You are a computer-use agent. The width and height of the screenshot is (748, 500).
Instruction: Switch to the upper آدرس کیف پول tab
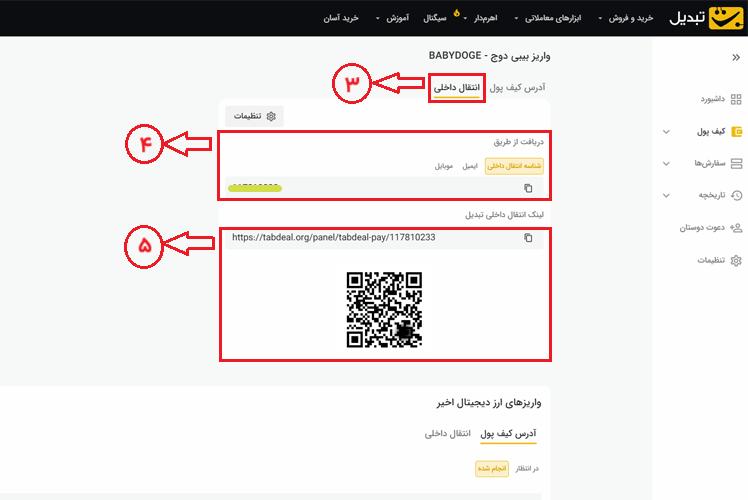pyautogui.click(x=520, y=88)
